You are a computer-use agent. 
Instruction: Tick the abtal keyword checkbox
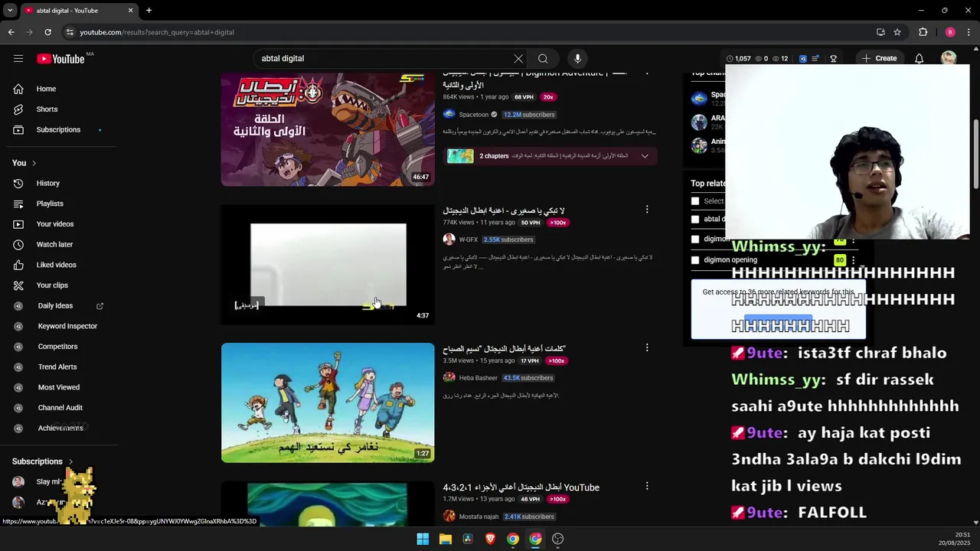[695, 220]
